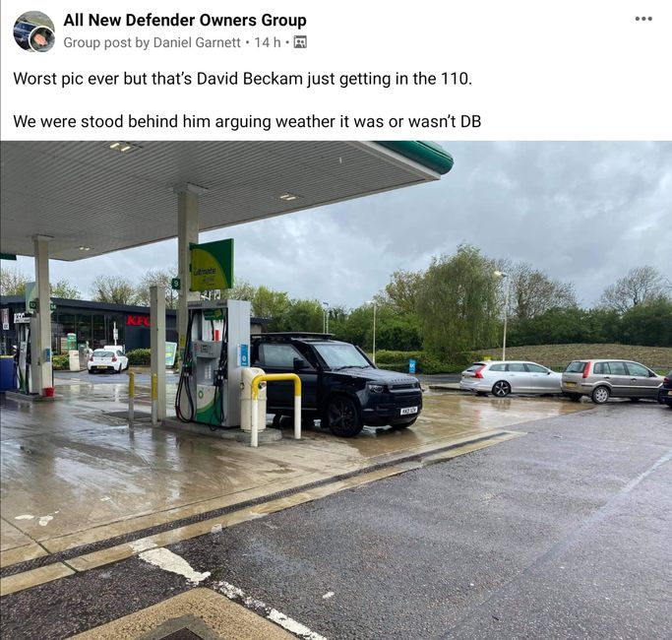Click the 14 h post timestamp
The height and width of the screenshot is (640, 672).
pyautogui.click(x=268, y=42)
